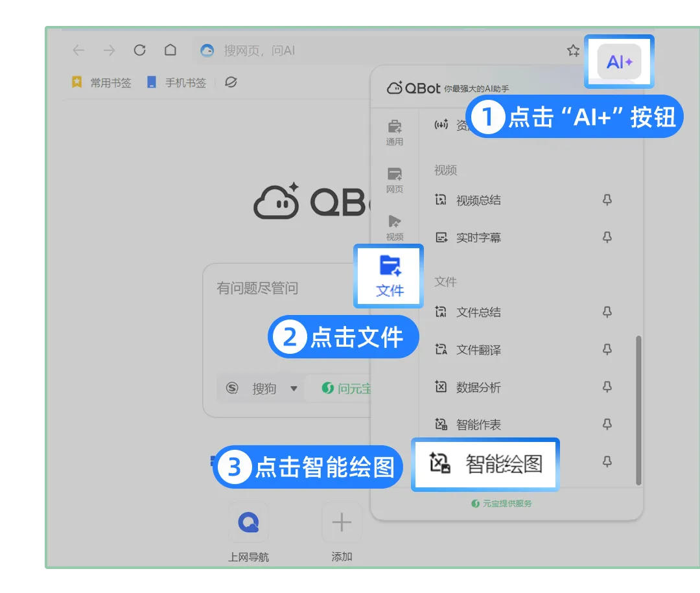Open 数据分析 feature
This screenshot has height=593, width=700.
coord(478,387)
